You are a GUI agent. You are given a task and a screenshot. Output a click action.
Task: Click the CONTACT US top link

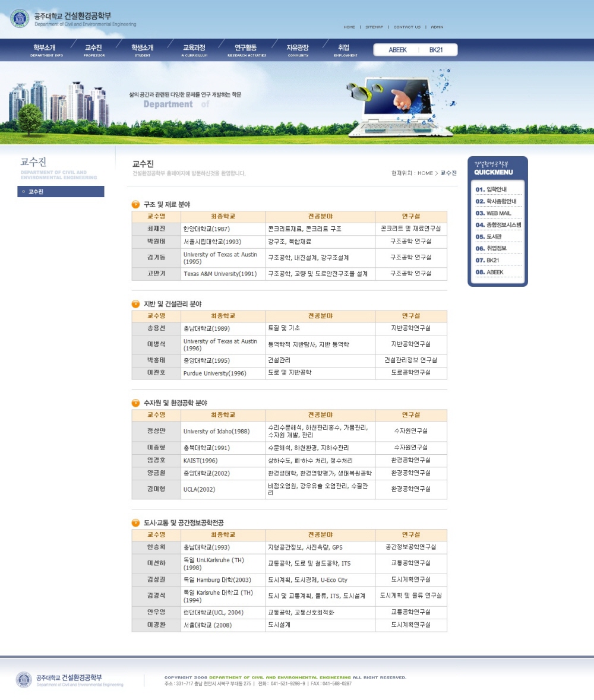(x=406, y=27)
